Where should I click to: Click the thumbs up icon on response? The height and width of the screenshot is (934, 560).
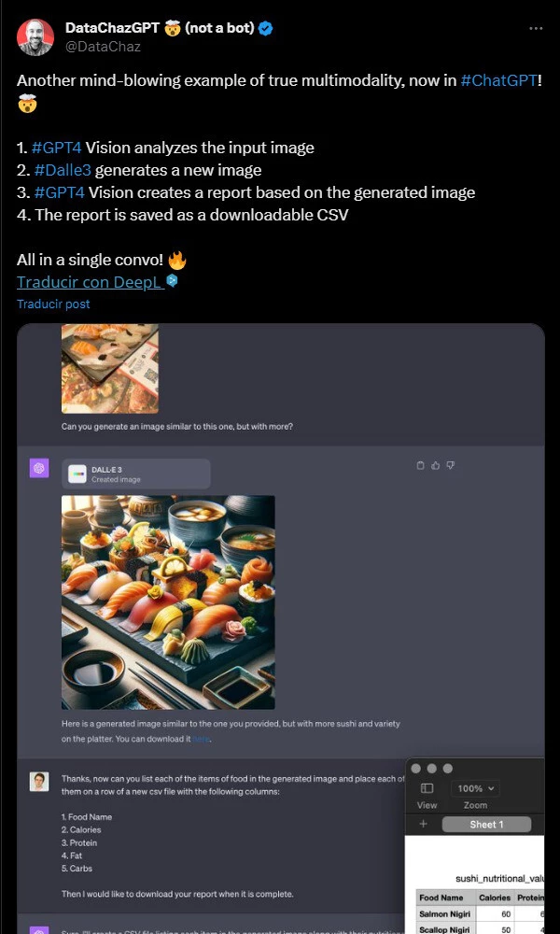pyautogui.click(x=435, y=465)
